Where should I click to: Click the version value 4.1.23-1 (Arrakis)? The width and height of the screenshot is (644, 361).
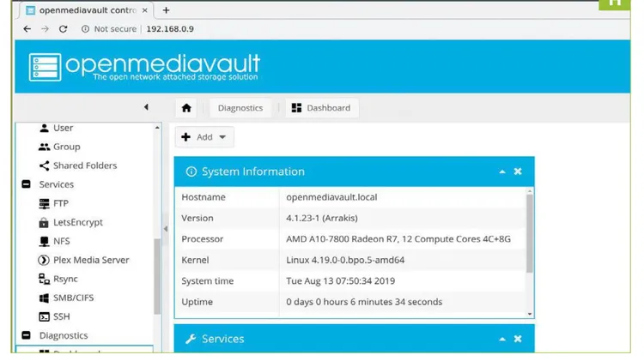[322, 219]
